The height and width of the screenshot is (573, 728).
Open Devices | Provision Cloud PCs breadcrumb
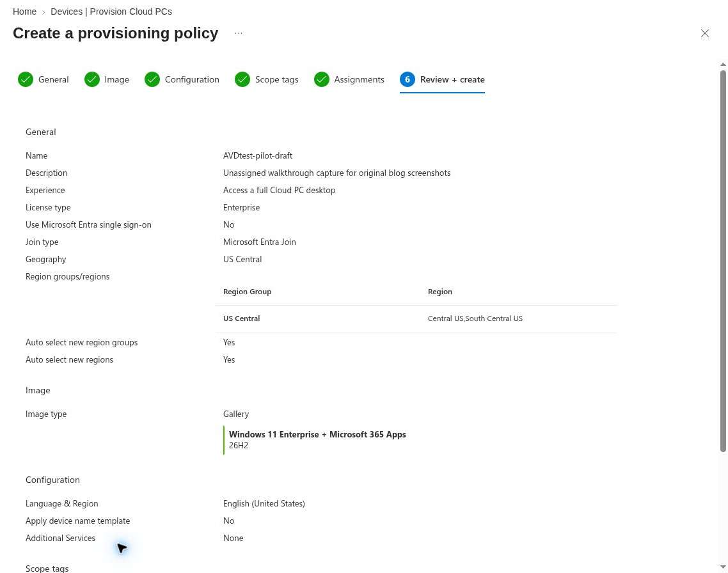click(111, 12)
